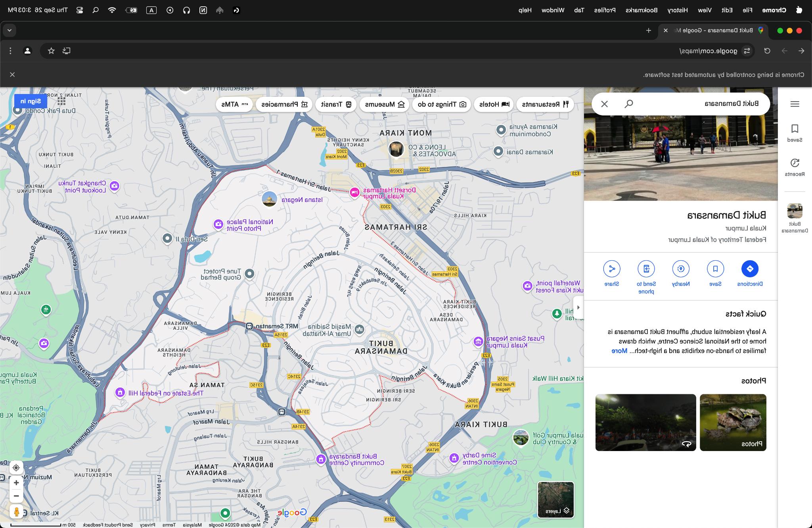Click the Street View pegman icon
This screenshot has width=812, height=528.
(16, 512)
